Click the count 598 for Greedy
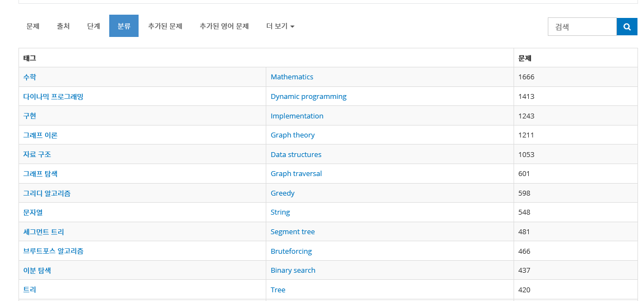The image size is (644, 301). coord(524,193)
